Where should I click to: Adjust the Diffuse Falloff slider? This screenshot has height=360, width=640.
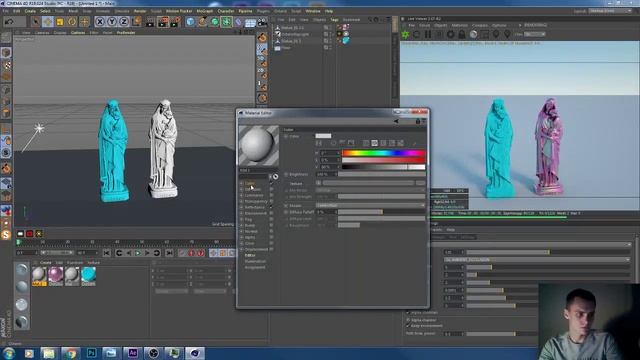point(382,212)
